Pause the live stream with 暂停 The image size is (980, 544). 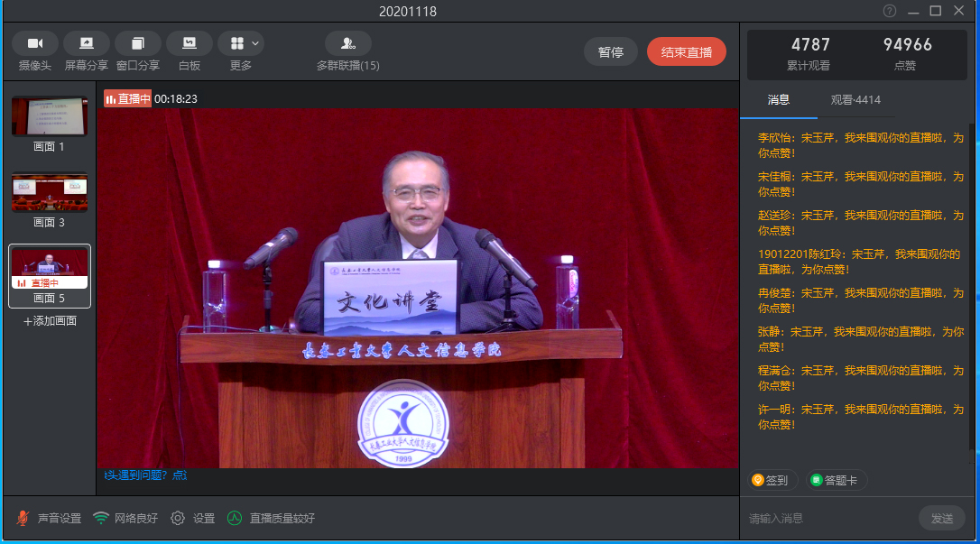[x=611, y=52]
